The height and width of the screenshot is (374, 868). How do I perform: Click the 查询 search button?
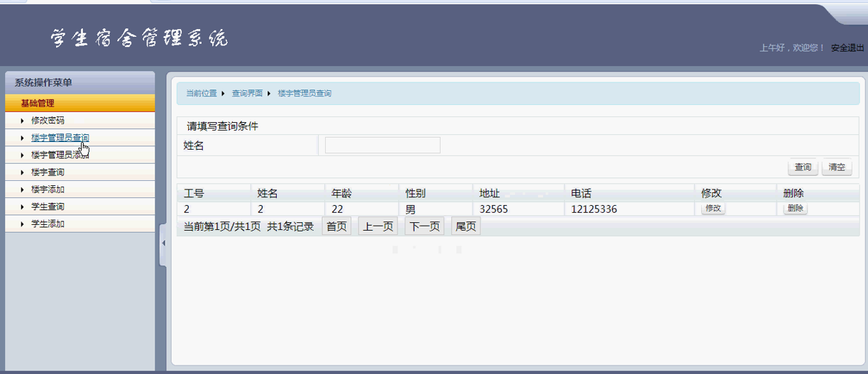point(803,167)
